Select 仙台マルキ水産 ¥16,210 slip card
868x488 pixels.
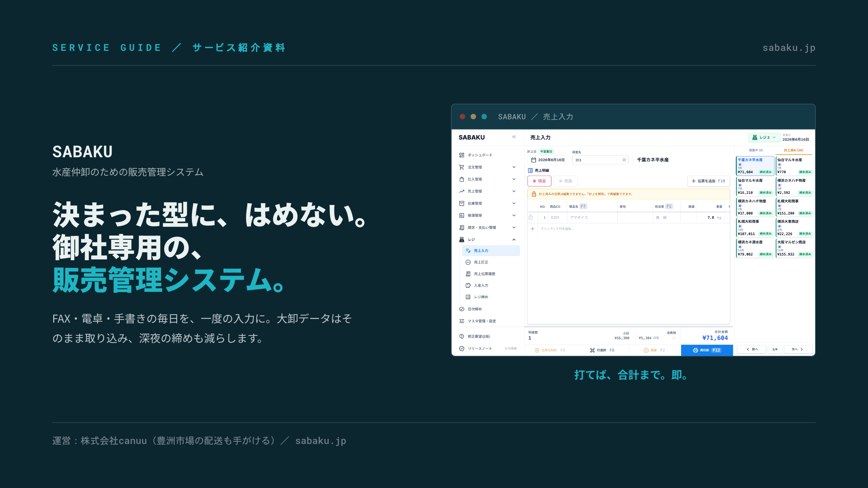point(755,186)
